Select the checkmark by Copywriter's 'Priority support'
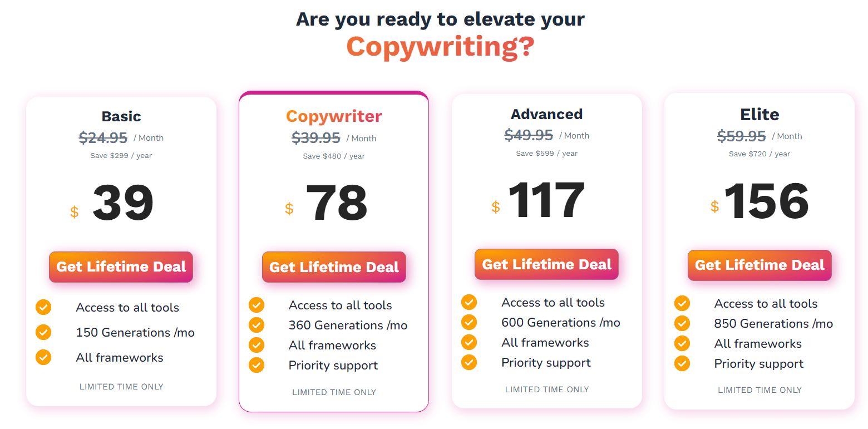Screen dimensions: 868x429 click(x=257, y=366)
